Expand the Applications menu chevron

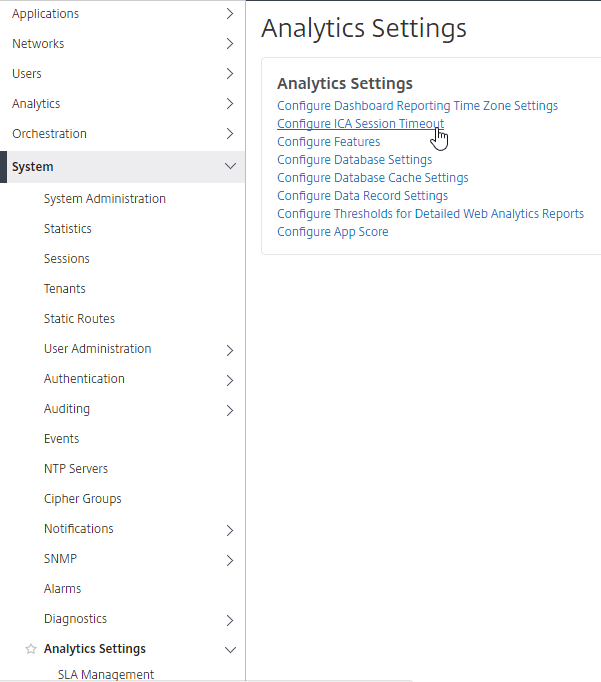[x=230, y=14]
